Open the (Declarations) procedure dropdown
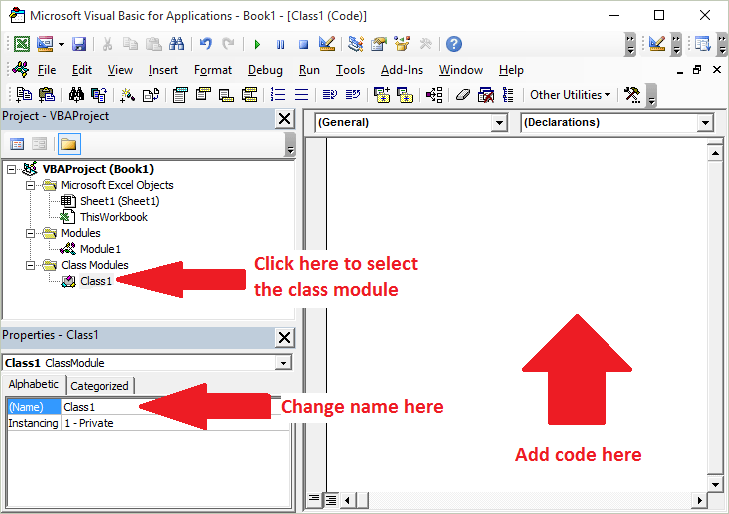The width and height of the screenshot is (729, 514). tap(705, 123)
